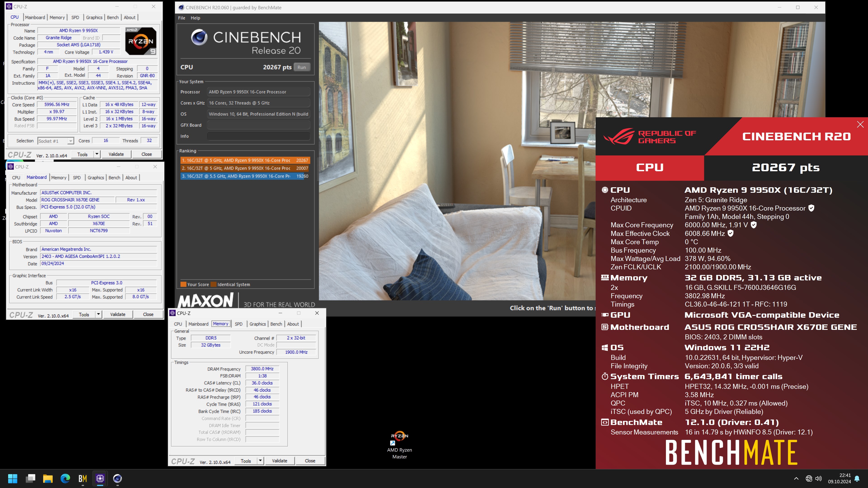The width and height of the screenshot is (868, 488).
Task: Expand Tools dropdown arrow in Mainboard CPU-Z
Action: click(98, 314)
